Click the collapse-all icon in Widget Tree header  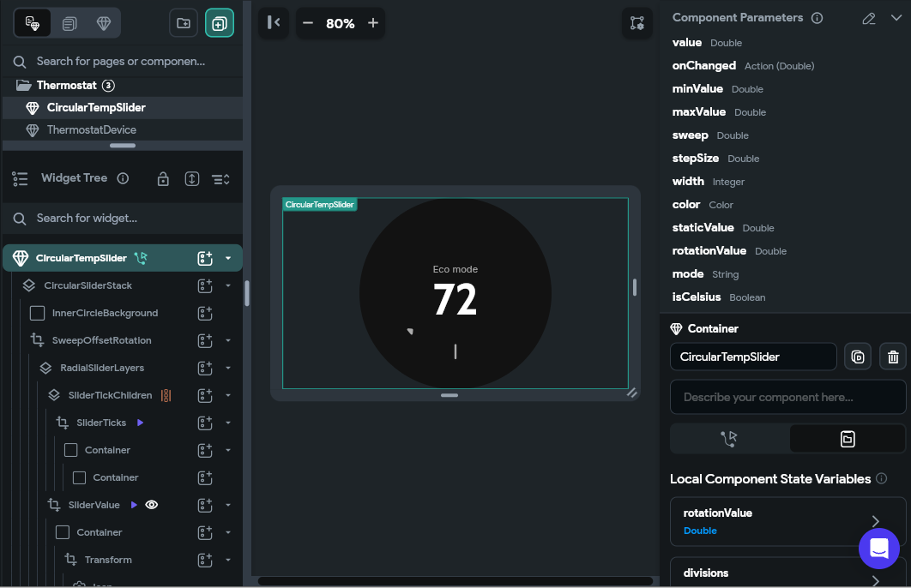(x=220, y=179)
